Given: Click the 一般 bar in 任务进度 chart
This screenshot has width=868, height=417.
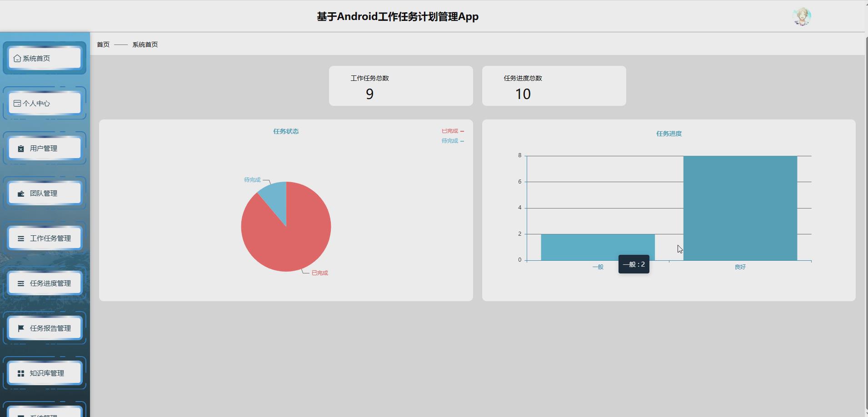Looking at the screenshot, I should point(598,247).
